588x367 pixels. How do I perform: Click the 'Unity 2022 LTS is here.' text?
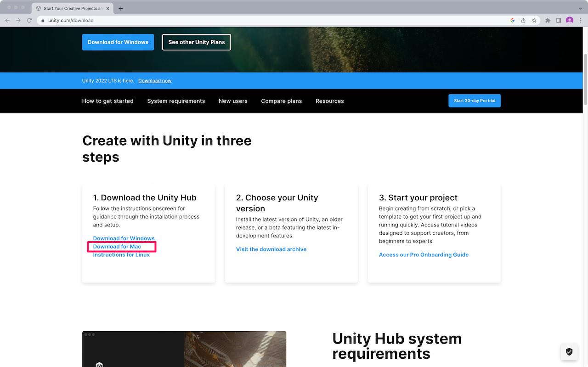[x=108, y=81]
